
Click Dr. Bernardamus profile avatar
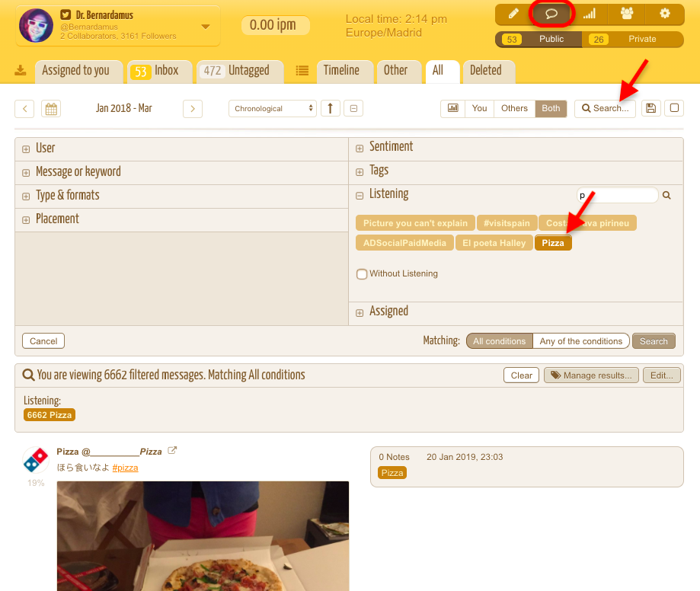coord(36,25)
